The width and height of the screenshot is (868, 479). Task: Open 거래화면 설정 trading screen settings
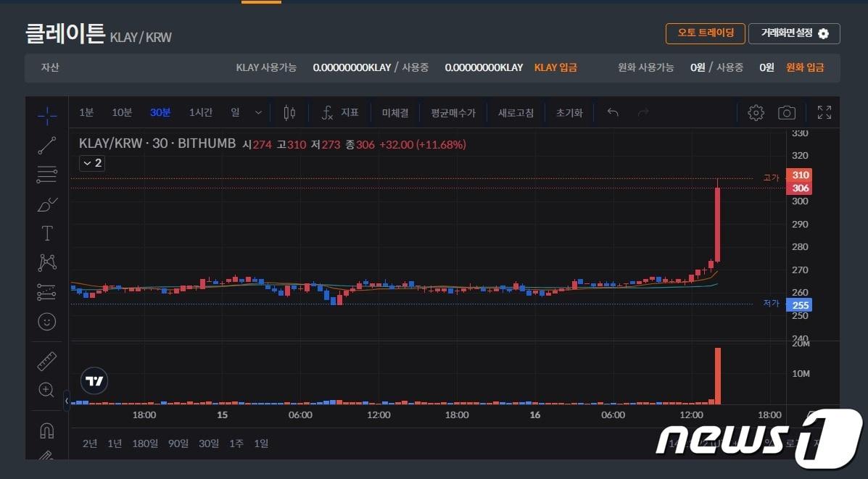(794, 33)
